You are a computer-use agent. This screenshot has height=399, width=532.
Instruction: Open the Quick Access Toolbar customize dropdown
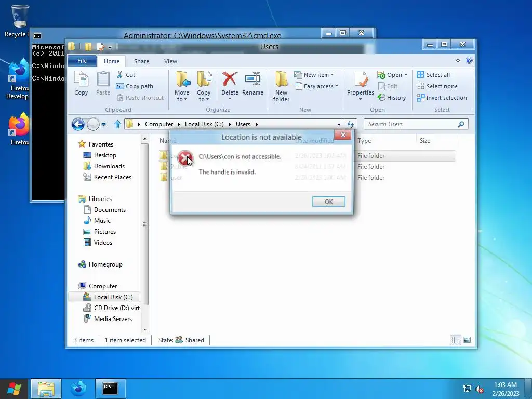110,47
